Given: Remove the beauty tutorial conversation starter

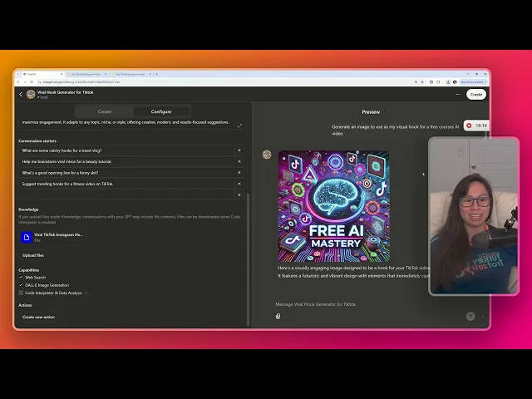Looking at the screenshot, I should pos(239,161).
